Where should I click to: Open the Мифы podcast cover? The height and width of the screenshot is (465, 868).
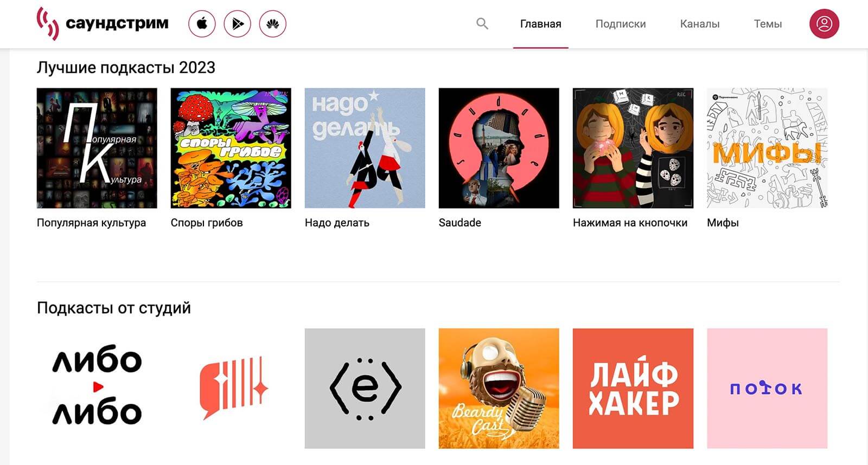(767, 148)
